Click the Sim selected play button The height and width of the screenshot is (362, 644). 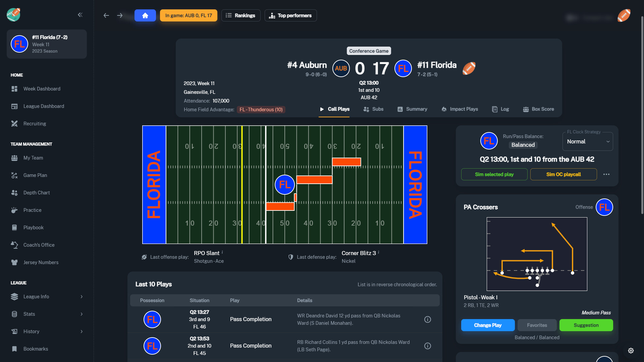tap(494, 174)
